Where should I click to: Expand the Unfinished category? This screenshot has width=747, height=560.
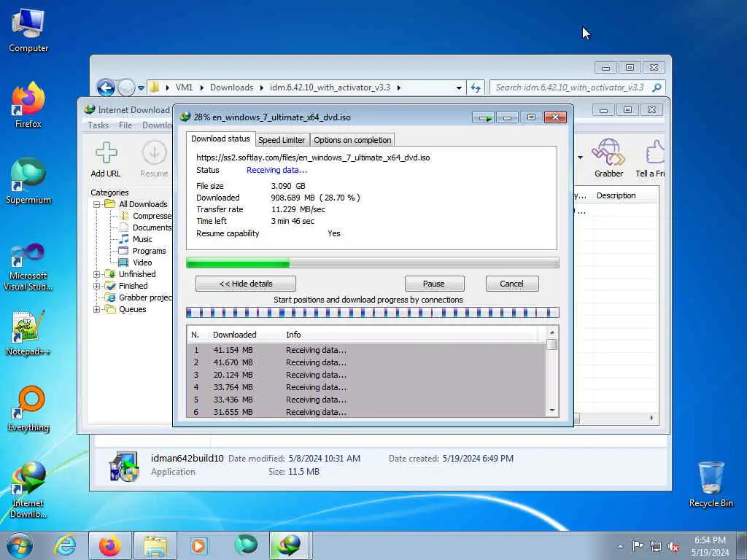point(97,274)
